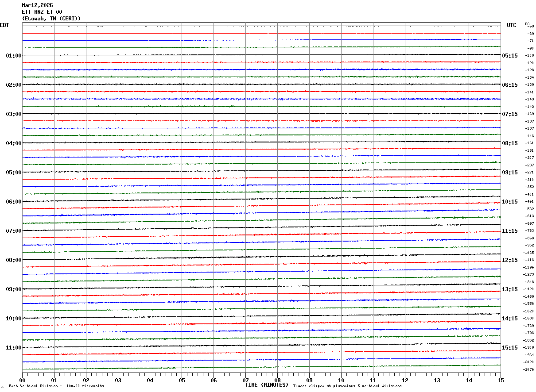Viewport: 536px width, 392px height.
Task: Click the 'ETT HNZ ET 00' station code
Action: coord(42,12)
